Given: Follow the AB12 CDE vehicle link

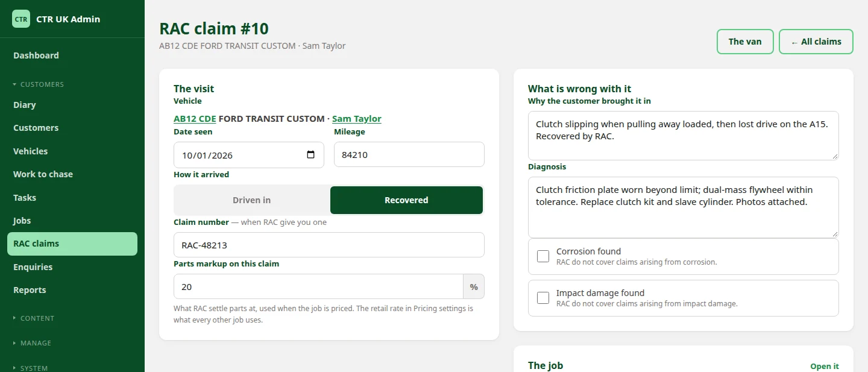Looking at the screenshot, I should click(x=195, y=119).
